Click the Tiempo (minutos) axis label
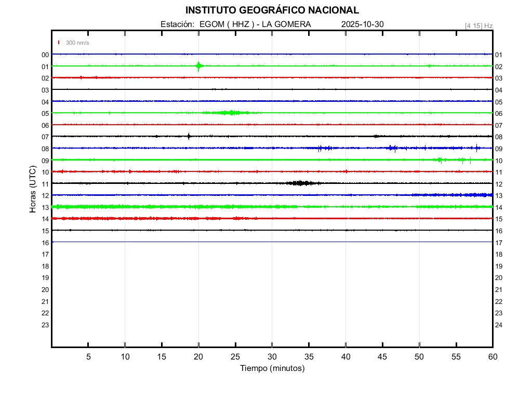This screenshot has height=399, width=532. click(x=272, y=368)
